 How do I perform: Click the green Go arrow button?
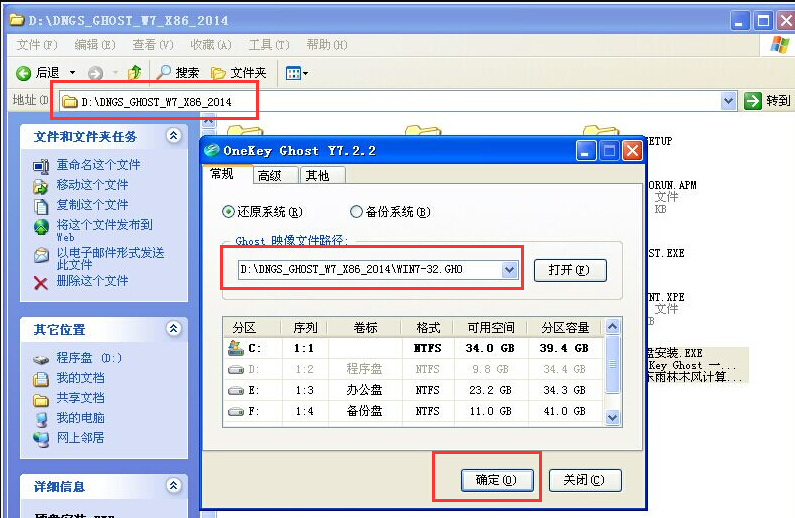(x=753, y=101)
